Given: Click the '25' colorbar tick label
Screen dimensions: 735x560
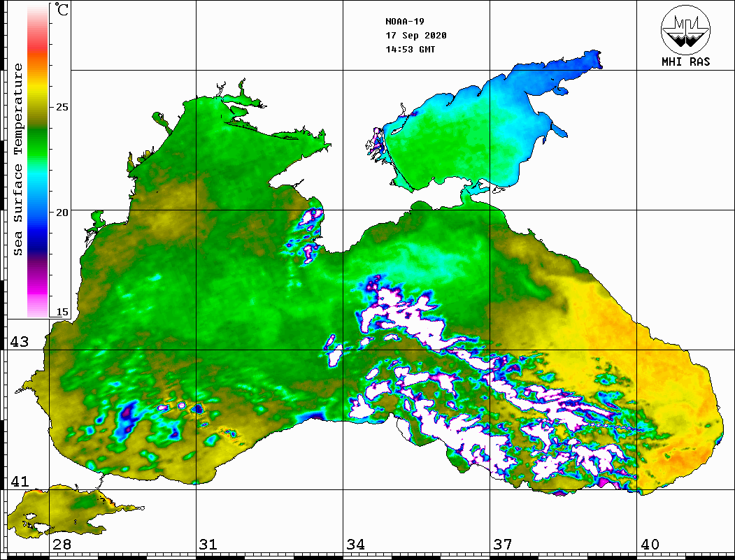Looking at the screenshot, I should (x=62, y=107).
